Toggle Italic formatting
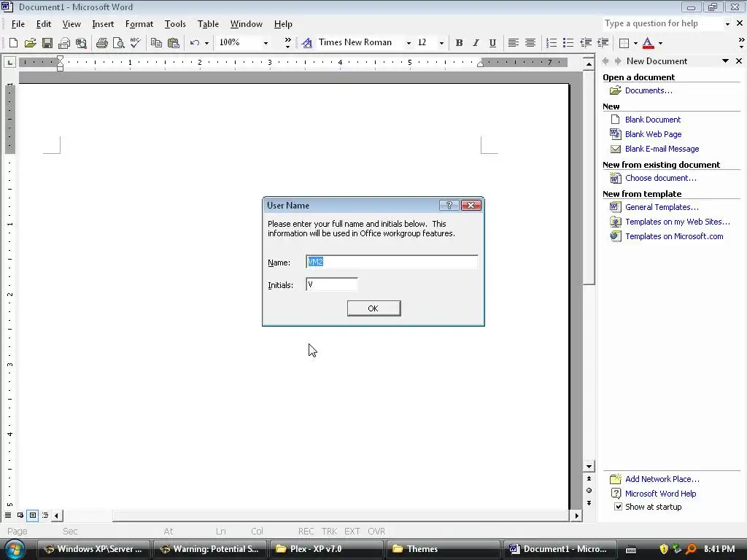The height and width of the screenshot is (560, 747). (x=476, y=43)
